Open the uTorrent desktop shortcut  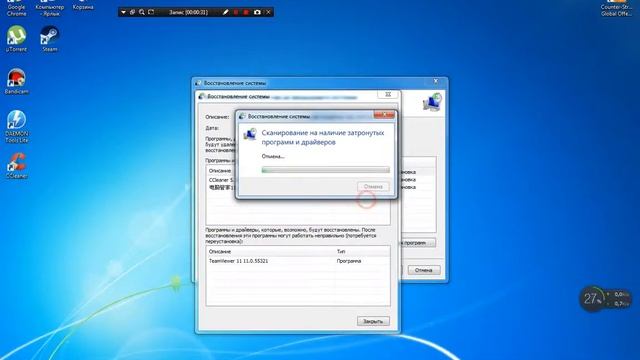pos(16,39)
